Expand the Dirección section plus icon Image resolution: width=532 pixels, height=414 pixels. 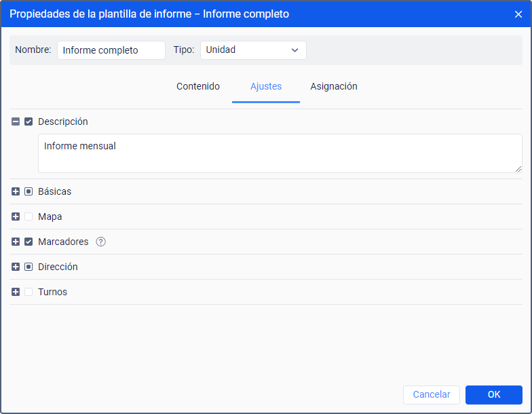(16, 267)
